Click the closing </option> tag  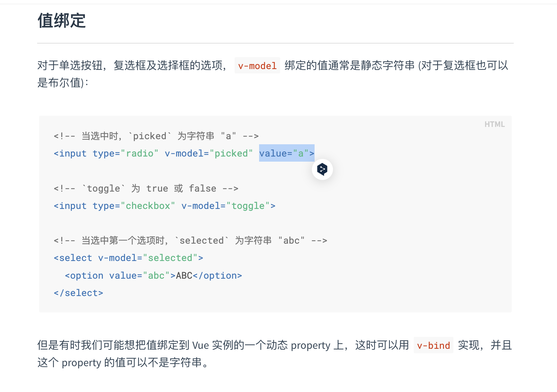217,276
